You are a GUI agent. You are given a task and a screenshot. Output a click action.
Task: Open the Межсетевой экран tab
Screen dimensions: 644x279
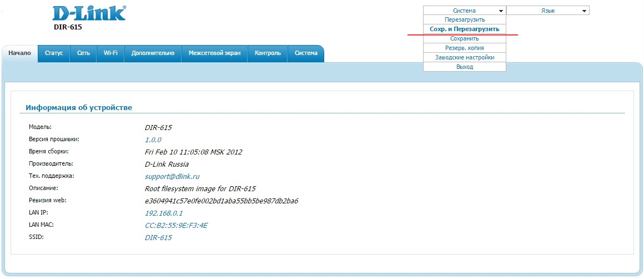[214, 53]
